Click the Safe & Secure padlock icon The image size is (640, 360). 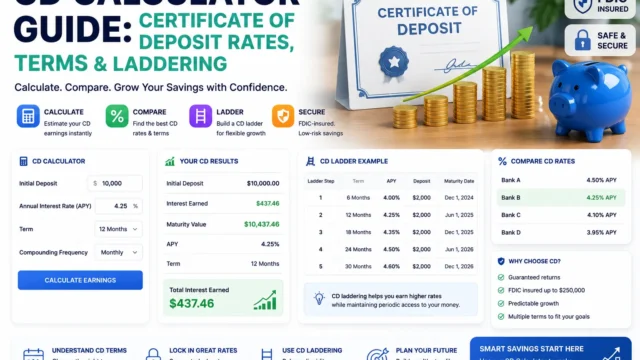point(582,40)
